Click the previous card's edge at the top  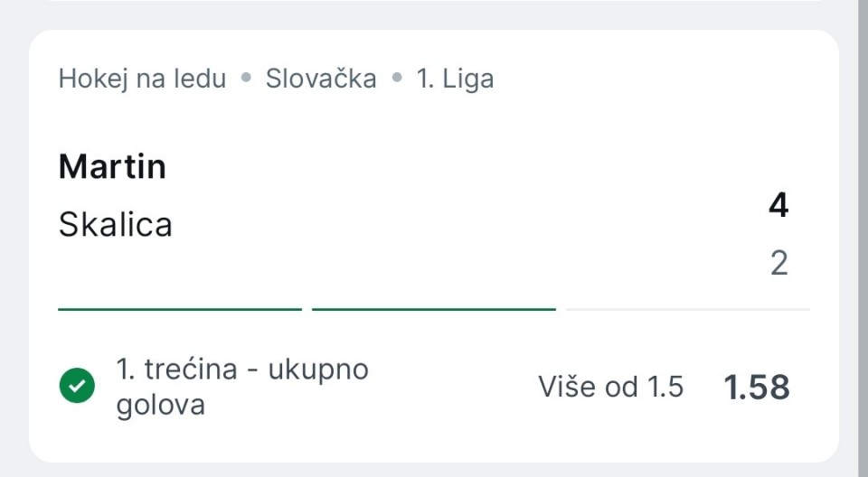click(x=434, y=3)
